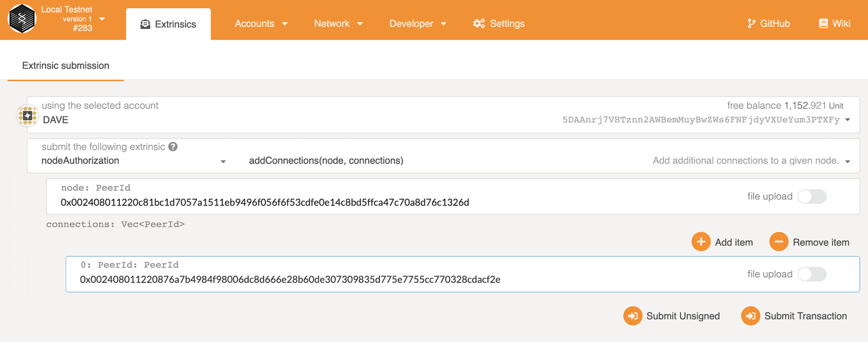Viewport: 868px width, 342px height.
Task: Open the Accounts menu
Action: tap(261, 24)
